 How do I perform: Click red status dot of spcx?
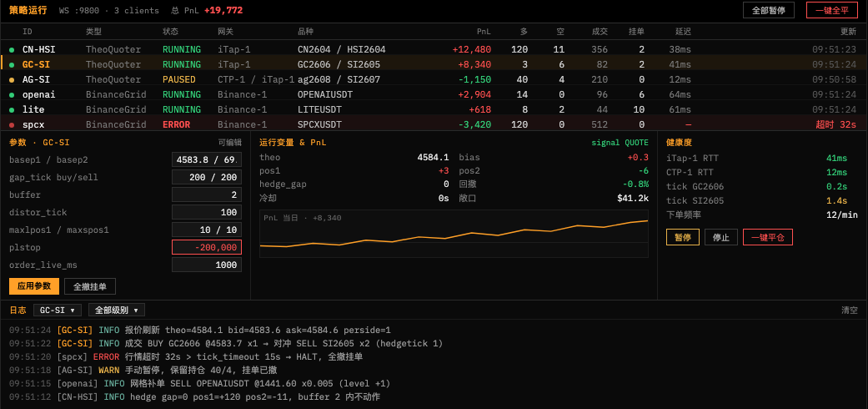pyautogui.click(x=12, y=124)
